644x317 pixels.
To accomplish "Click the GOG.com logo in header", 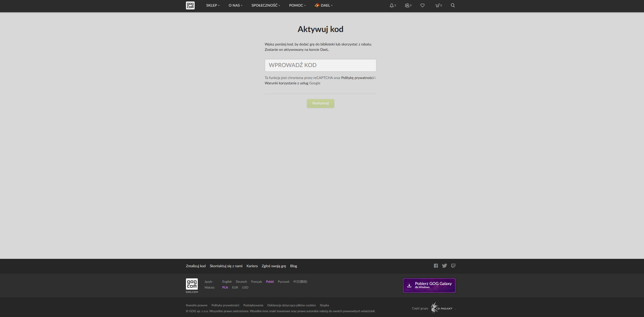I will click(190, 5).
